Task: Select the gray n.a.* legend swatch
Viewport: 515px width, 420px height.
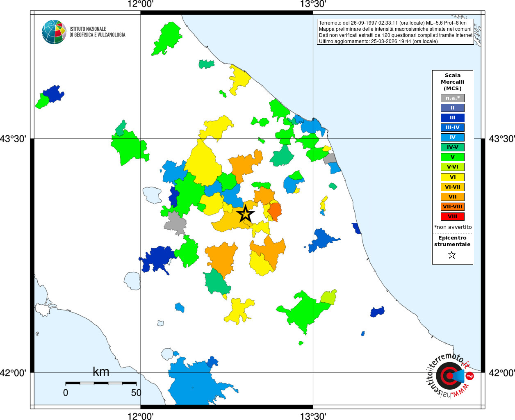Action: coord(453,98)
